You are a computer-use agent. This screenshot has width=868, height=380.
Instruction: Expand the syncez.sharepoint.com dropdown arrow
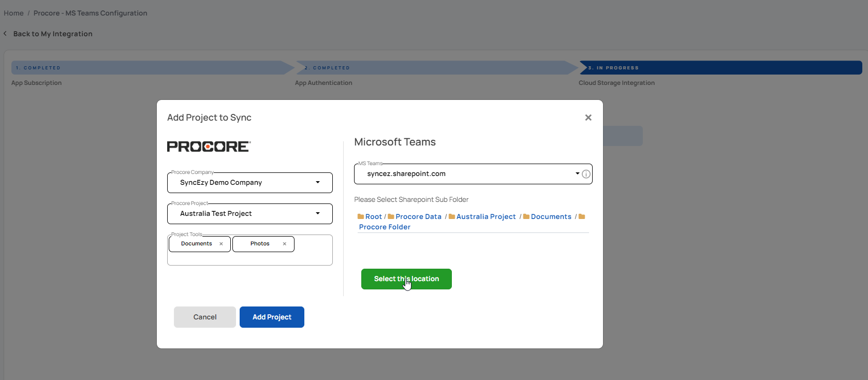[x=578, y=173]
